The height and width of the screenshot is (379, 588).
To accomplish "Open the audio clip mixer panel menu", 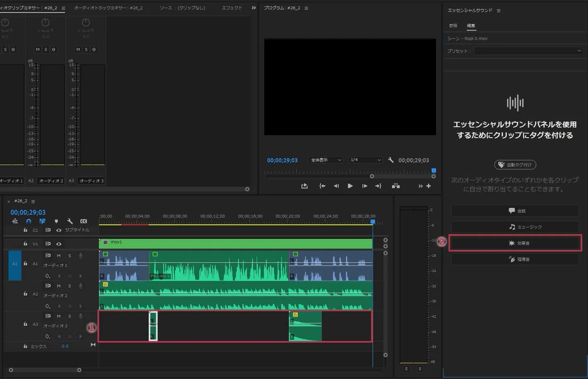I will pyautogui.click(x=63, y=8).
